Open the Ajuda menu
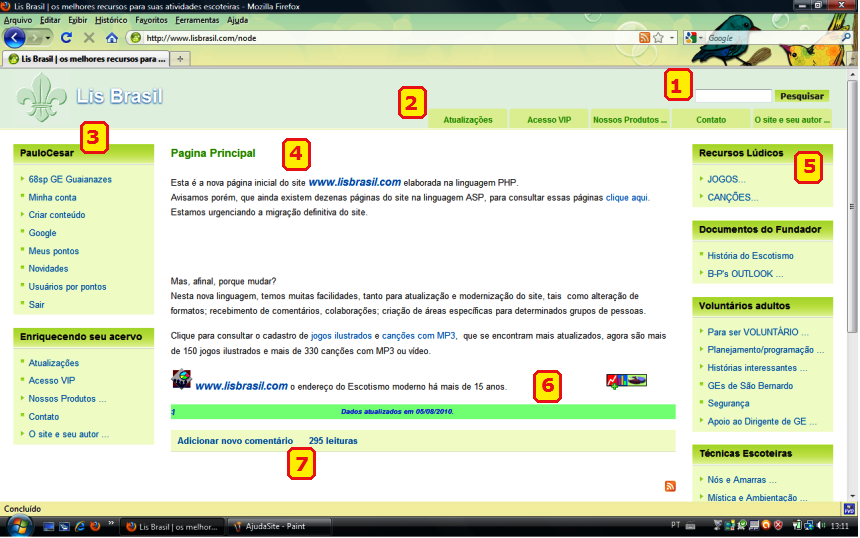 click(x=237, y=20)
